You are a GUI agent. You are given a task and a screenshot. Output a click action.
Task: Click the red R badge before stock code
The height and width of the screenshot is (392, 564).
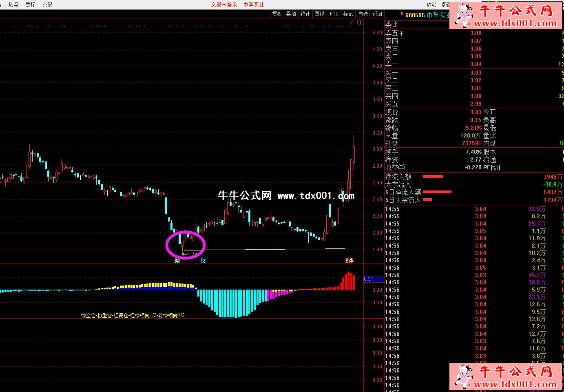402,14
